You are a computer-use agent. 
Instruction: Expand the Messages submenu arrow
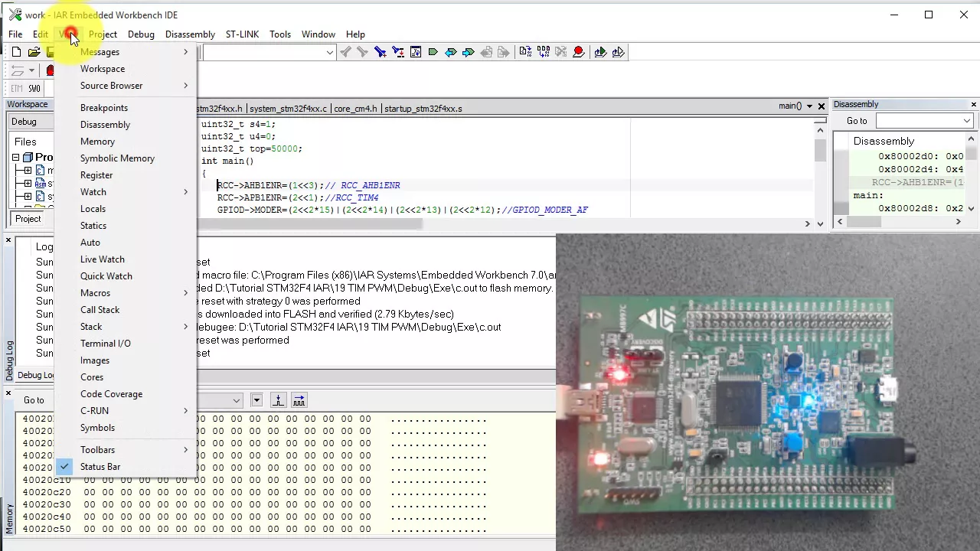[x=185, y=52]
